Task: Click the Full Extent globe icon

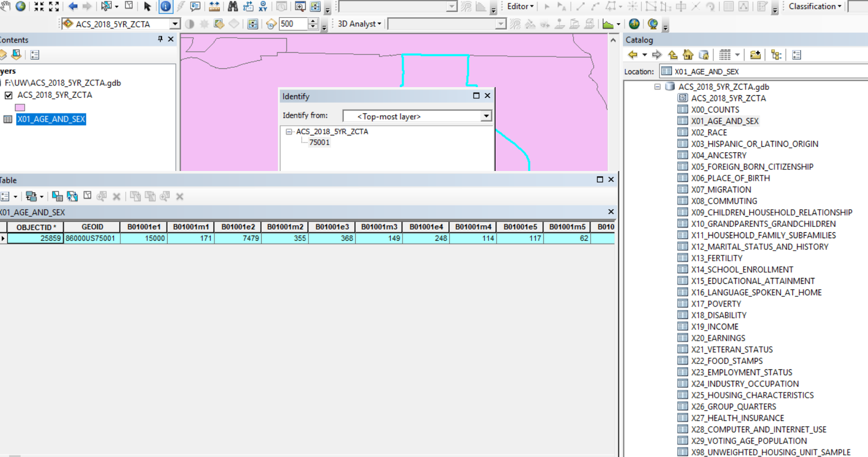Action: tap(20, 6)
